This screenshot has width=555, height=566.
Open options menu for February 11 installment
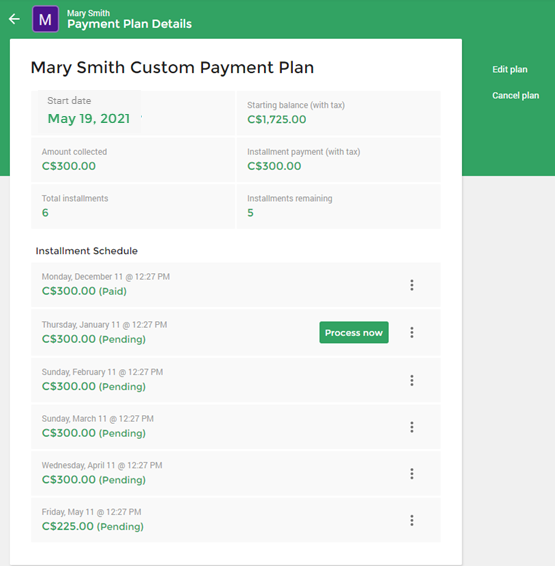412,380
